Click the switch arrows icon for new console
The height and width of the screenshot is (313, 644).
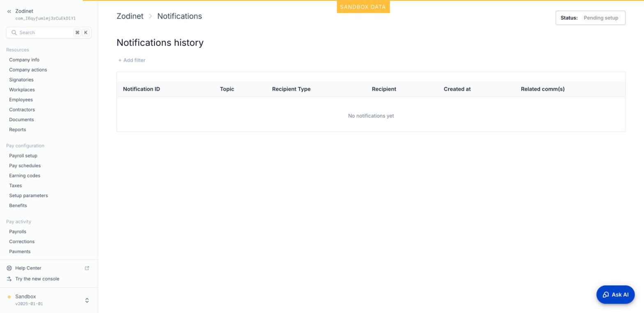point(9,279)
